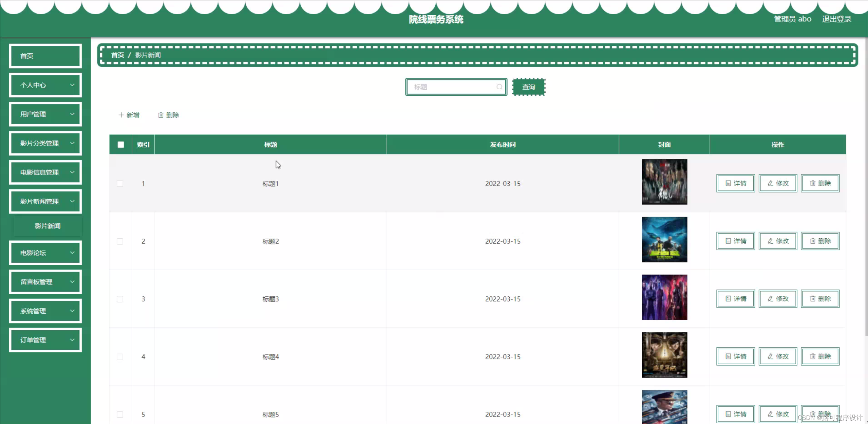Check the checkbox for row 标题1
Screen dimensions: 868x424
click(120, 184)
